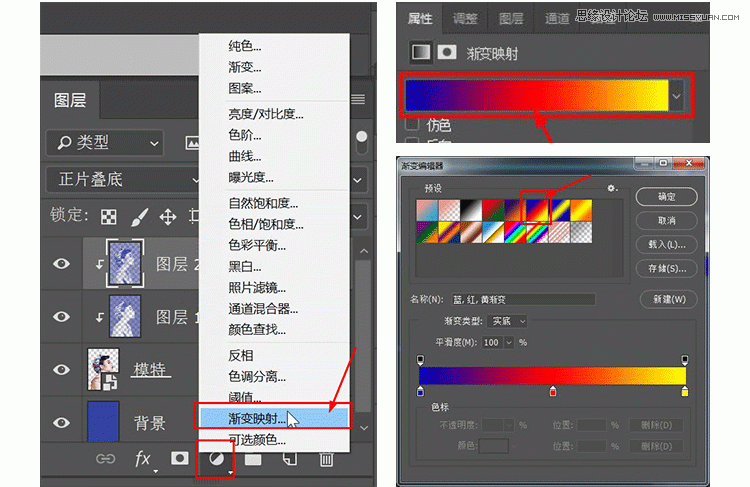Open the 类型 filter dropdown
Viewport: 750px width, 487px height.
click(105, 143)
